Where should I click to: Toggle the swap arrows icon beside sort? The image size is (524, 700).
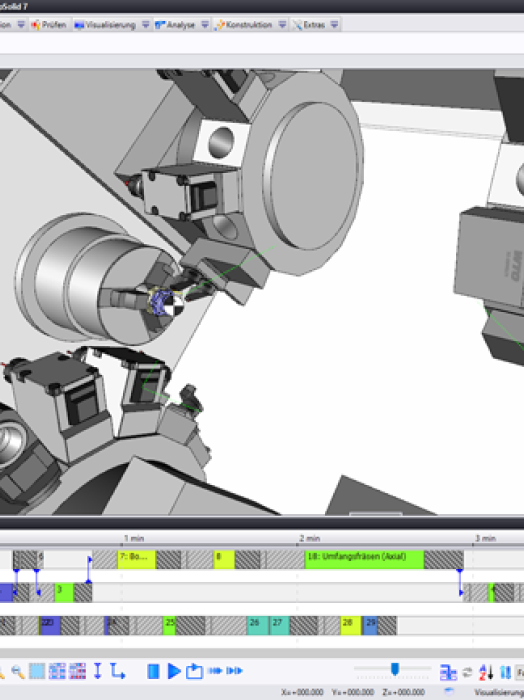pyautogui.click(x=467, y=672)
